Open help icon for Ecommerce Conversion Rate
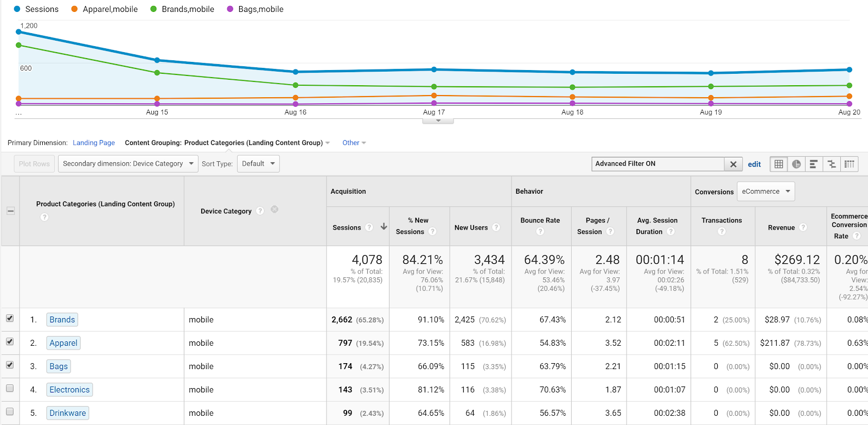This screenshot has width=868, height=425. tap(857, 236)
